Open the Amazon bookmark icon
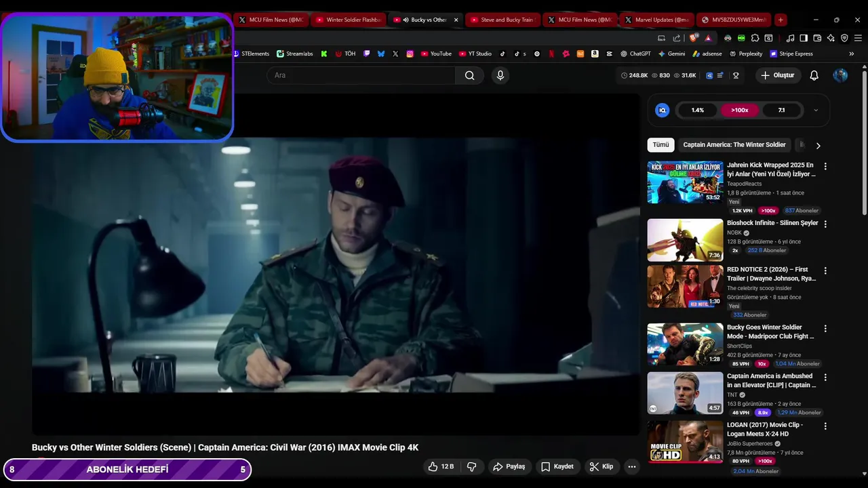The width and height of the screenshot is (868, 488). (595, 54)
